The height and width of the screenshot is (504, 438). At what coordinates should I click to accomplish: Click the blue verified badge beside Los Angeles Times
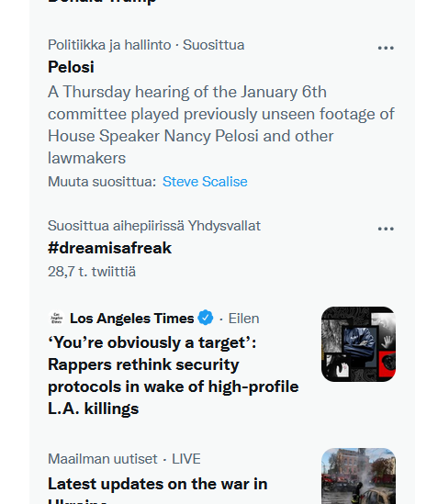tap(206, 318)
